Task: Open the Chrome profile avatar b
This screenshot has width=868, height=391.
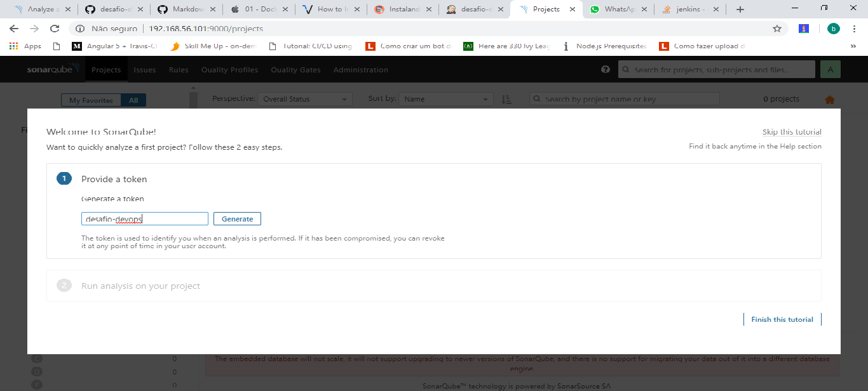Action: point(834,29)
